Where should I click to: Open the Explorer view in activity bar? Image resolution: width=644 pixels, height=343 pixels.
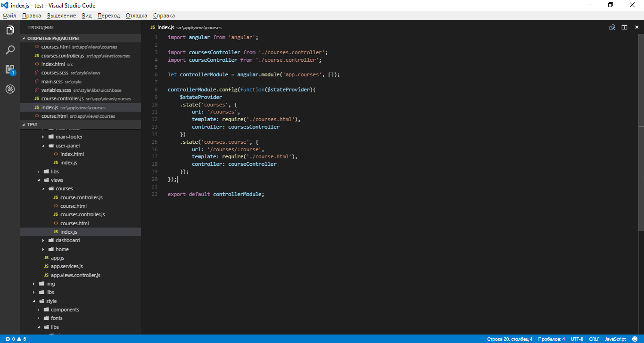pyautogui.click(x=10, y=30)
